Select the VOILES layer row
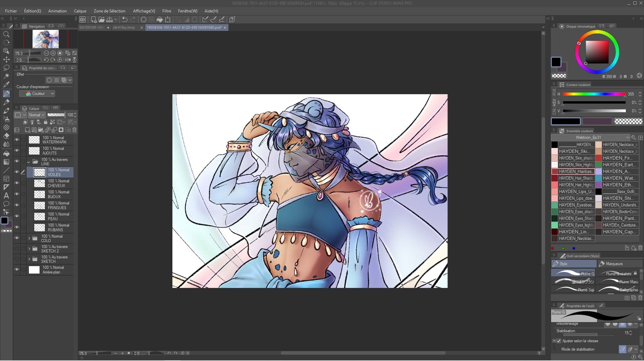The image size is (644, 361). (50, 172)
